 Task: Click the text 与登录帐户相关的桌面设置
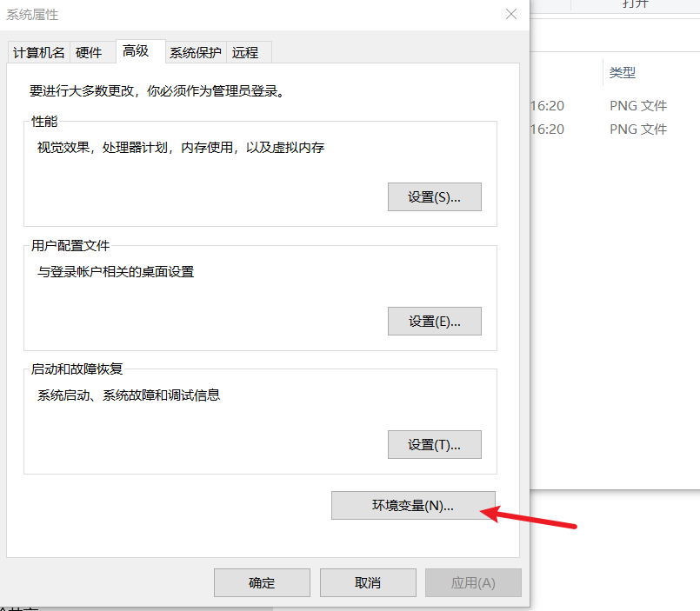[116, 271]
